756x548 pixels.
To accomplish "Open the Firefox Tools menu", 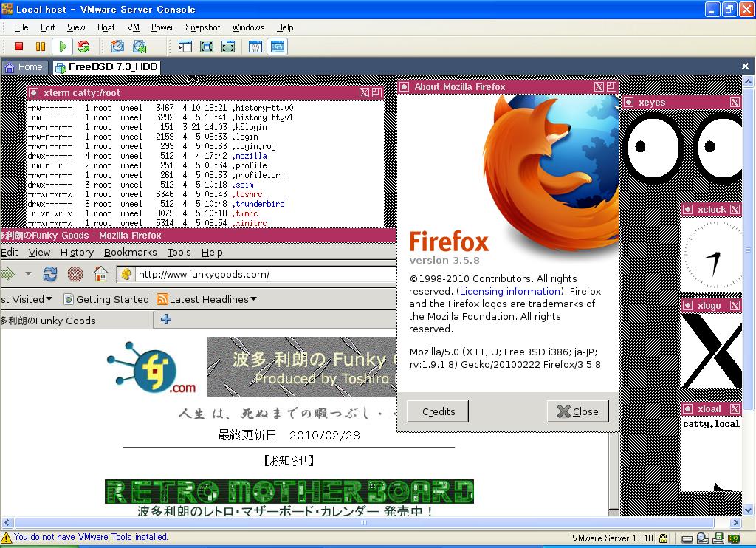I will coord(179,253).
